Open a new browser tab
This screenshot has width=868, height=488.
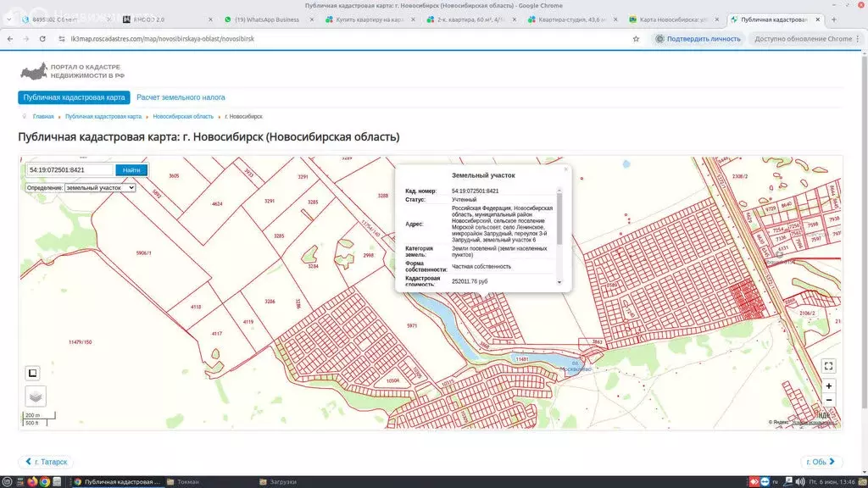click(834, 19)
